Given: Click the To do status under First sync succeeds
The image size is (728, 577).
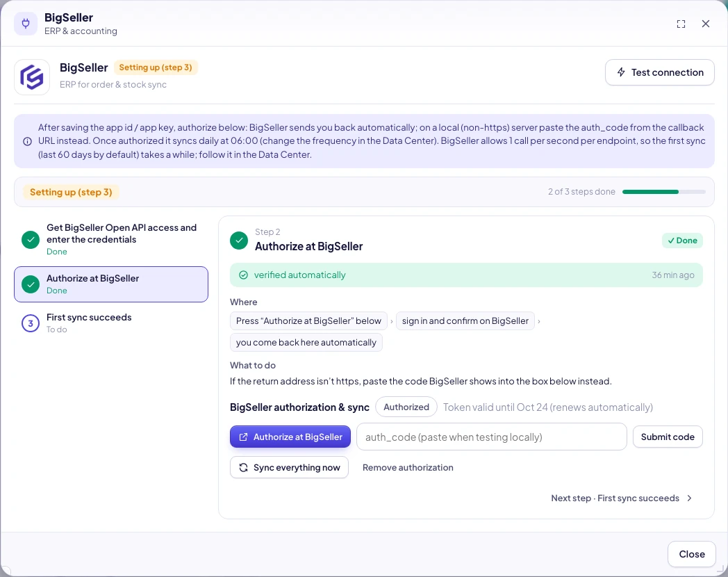Looking at the screenshot, I should click(57, 330).
